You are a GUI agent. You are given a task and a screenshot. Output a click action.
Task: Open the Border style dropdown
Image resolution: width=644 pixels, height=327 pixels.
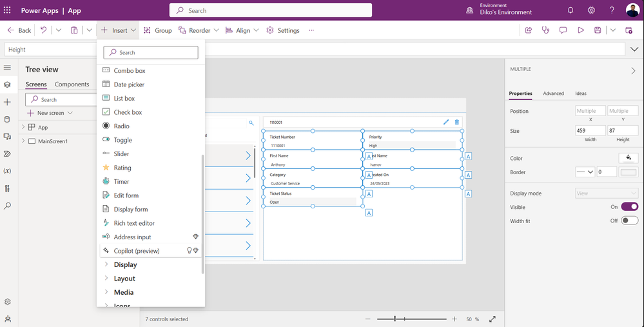585,172
